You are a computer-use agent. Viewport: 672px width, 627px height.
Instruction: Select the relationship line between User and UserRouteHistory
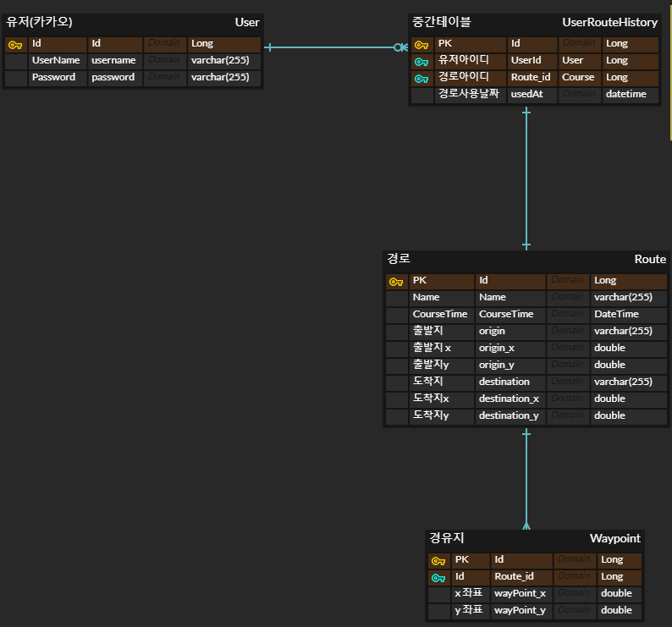click(335, 47)
